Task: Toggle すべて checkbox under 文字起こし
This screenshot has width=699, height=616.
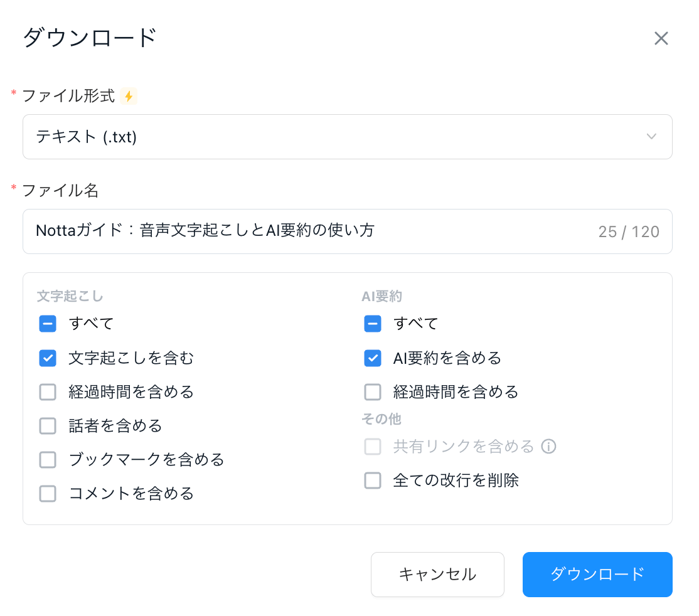Action: [48, 324]
